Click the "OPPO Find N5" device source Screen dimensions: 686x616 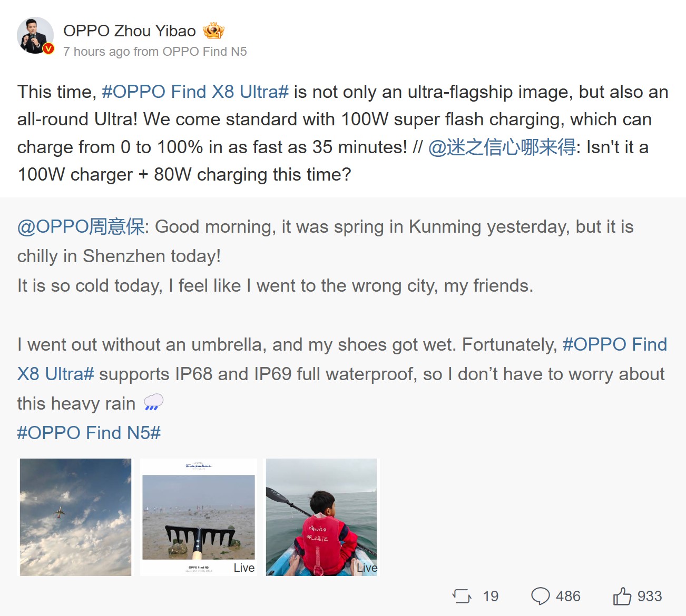pyautogui.click(x=204, y=52)
